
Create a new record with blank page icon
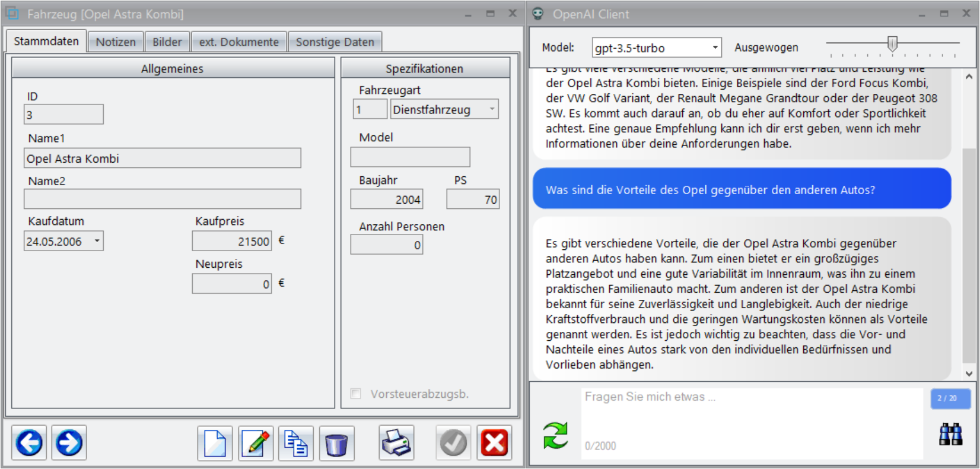[x=215, y=443]
